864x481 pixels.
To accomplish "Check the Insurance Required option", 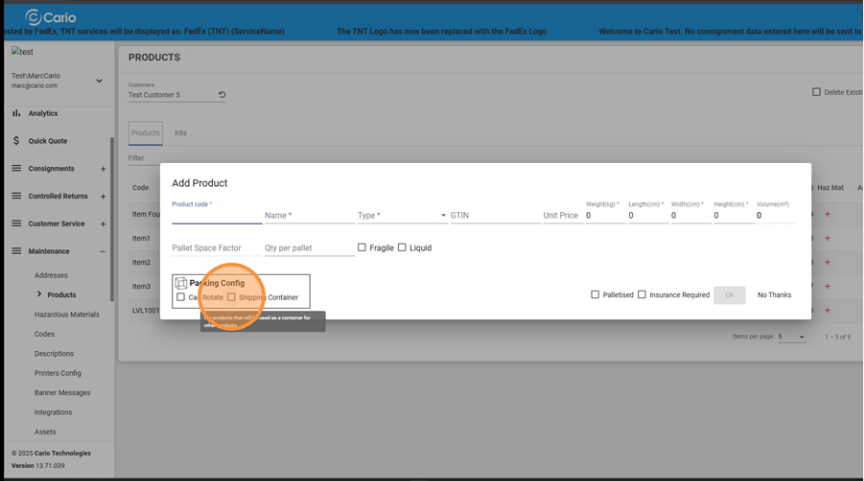I will 642,295.
